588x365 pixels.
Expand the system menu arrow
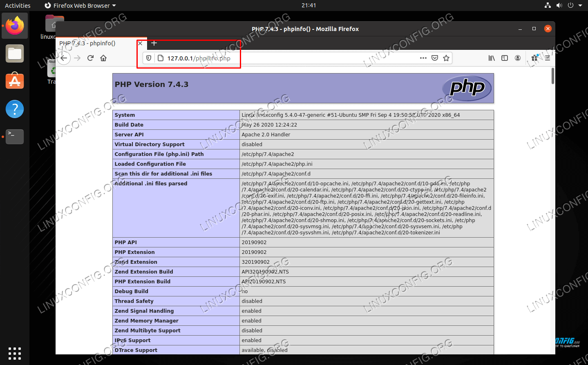click(580, 5)
